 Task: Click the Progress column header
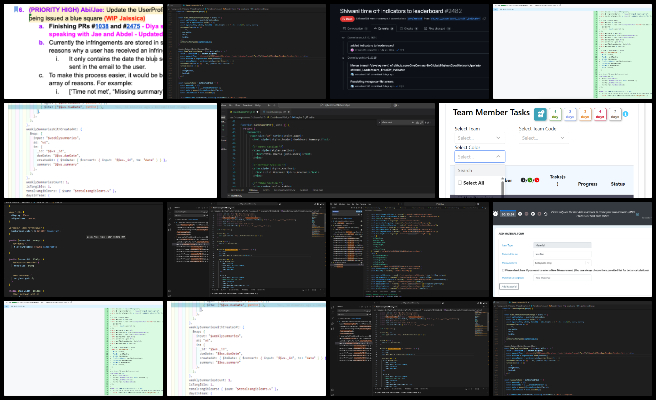(587, 184)
